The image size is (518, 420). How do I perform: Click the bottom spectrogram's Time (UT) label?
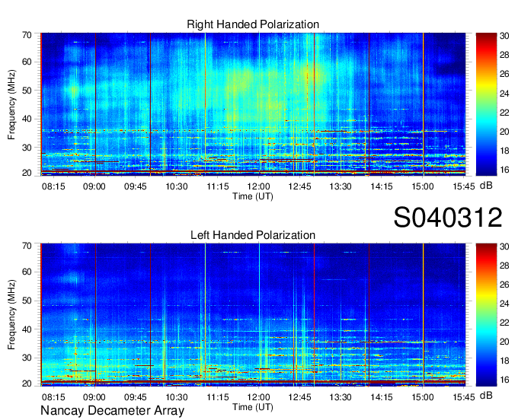[x=253, y=407]
